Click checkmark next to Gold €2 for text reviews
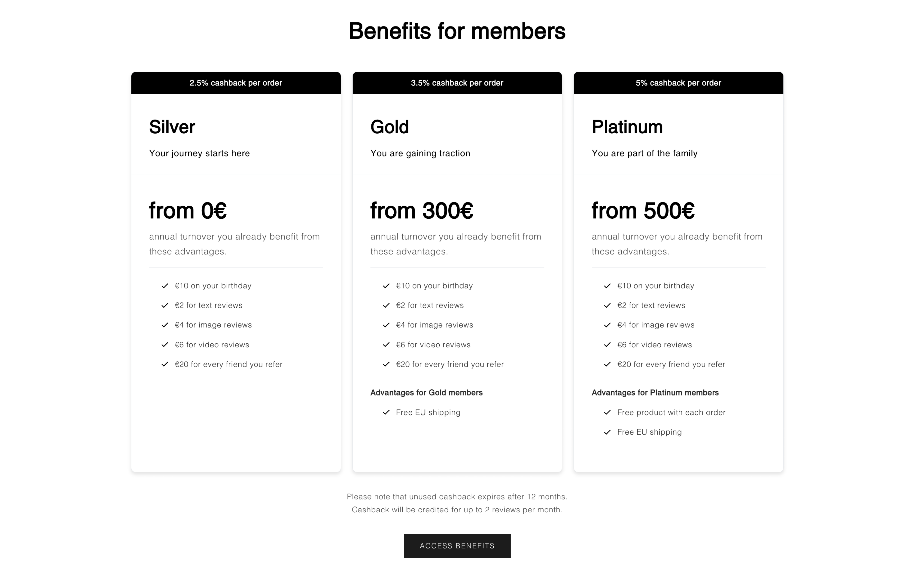 tap(386, 305)
